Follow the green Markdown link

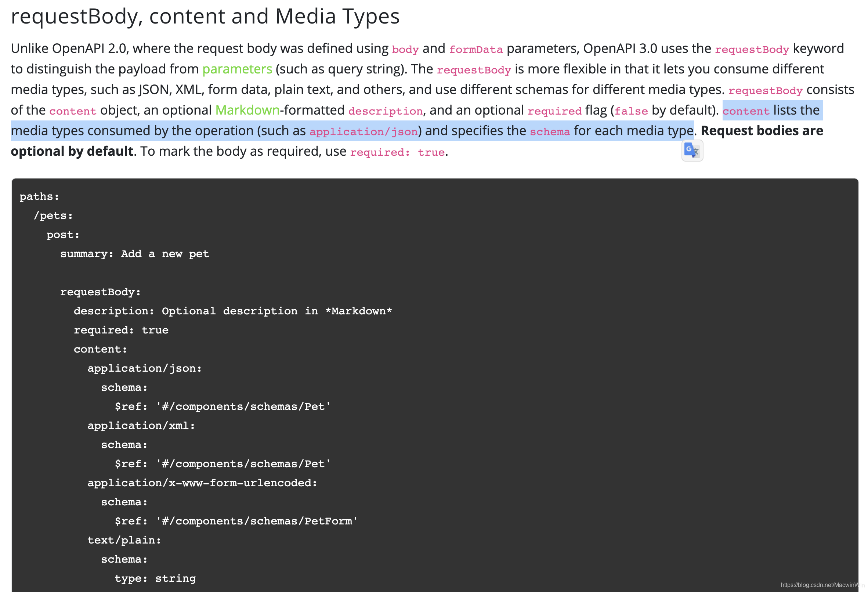tap(247, 110)
